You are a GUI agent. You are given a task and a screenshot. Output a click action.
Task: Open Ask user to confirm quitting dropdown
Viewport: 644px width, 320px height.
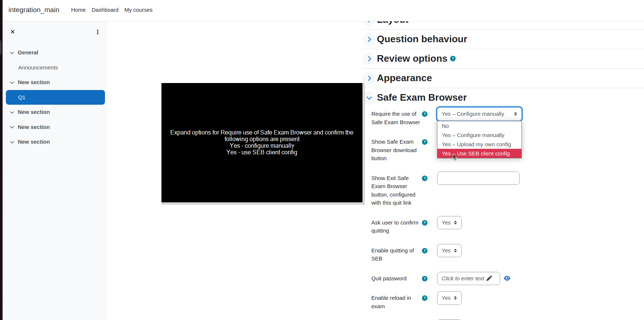[x=449, y=223]
